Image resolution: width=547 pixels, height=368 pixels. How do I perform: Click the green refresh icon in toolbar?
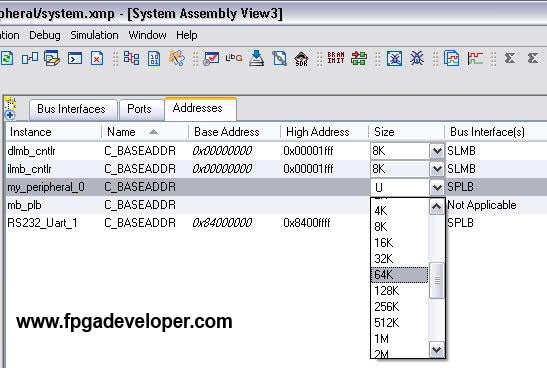6,58
